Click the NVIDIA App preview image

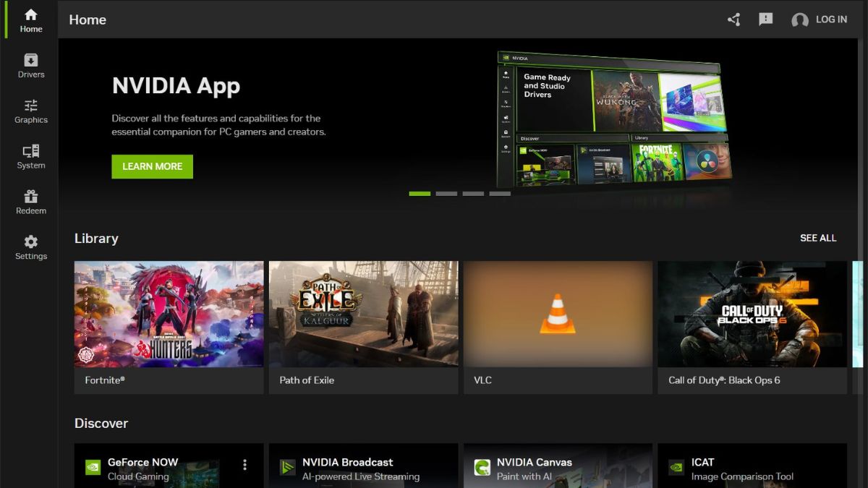pyautogui.click(x=613, y=119)
